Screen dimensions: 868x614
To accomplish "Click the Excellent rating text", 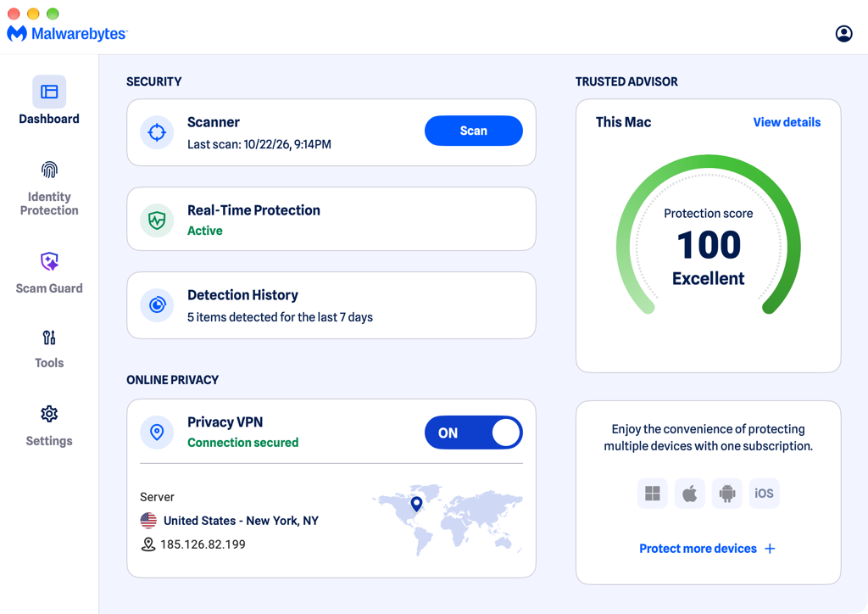I will [709, 278].
